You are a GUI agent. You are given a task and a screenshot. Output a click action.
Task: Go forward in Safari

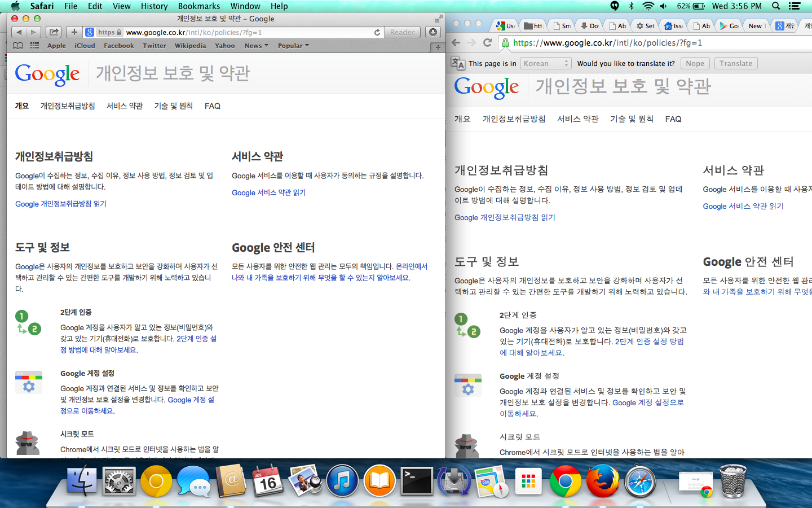(x=33, y=32)
